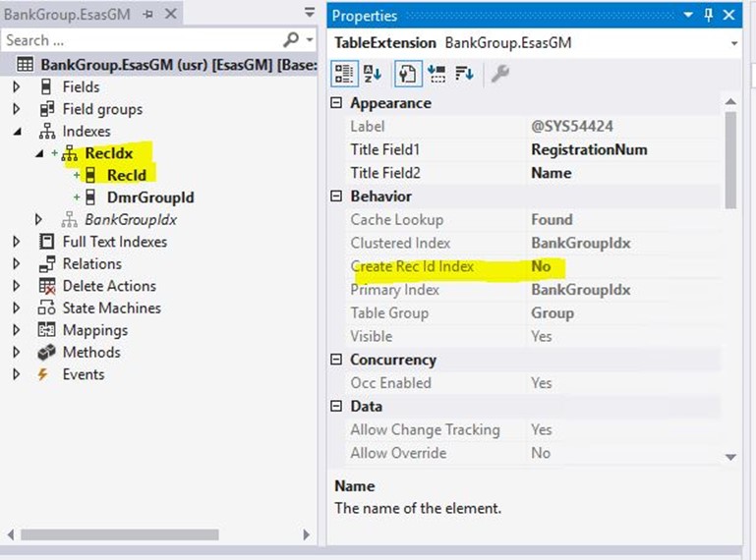
Task: Select the BankGroup.EsasGM document tab
Action: [68, 15]
